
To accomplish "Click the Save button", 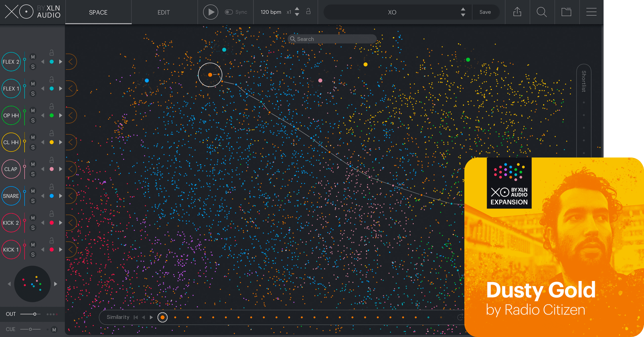I will click(x=485, y=12).
